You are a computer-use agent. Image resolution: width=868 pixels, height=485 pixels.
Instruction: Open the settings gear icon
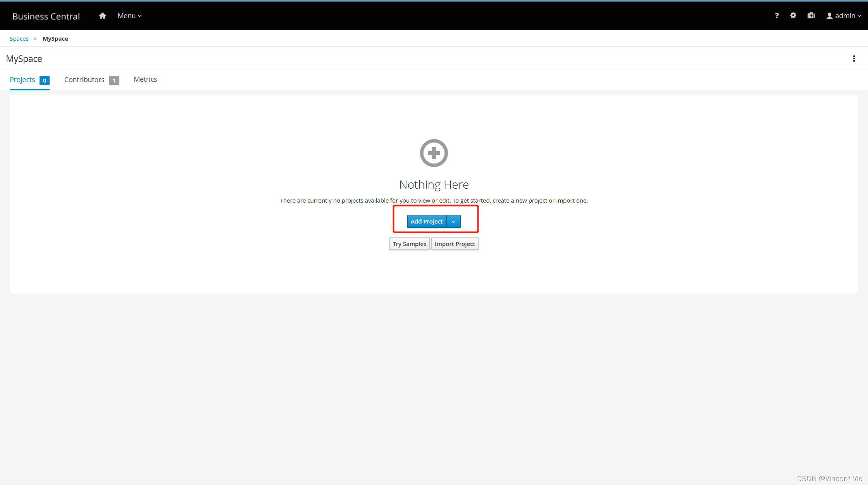tap(793, 15)
